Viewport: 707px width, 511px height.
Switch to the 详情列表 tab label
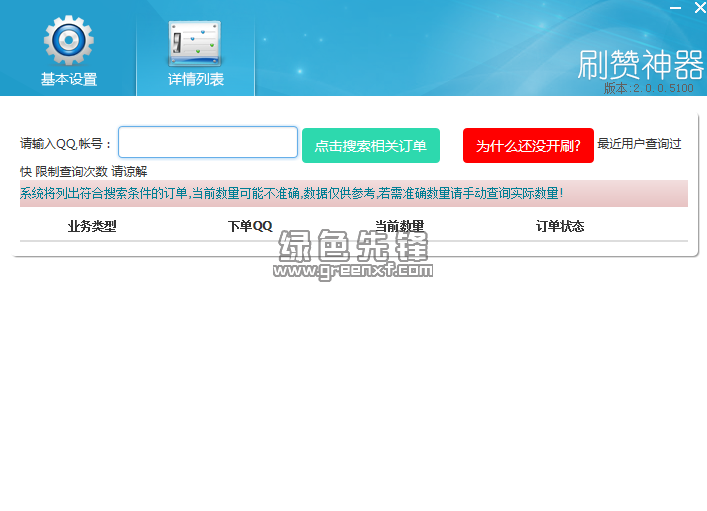click(x=196, y=79)
